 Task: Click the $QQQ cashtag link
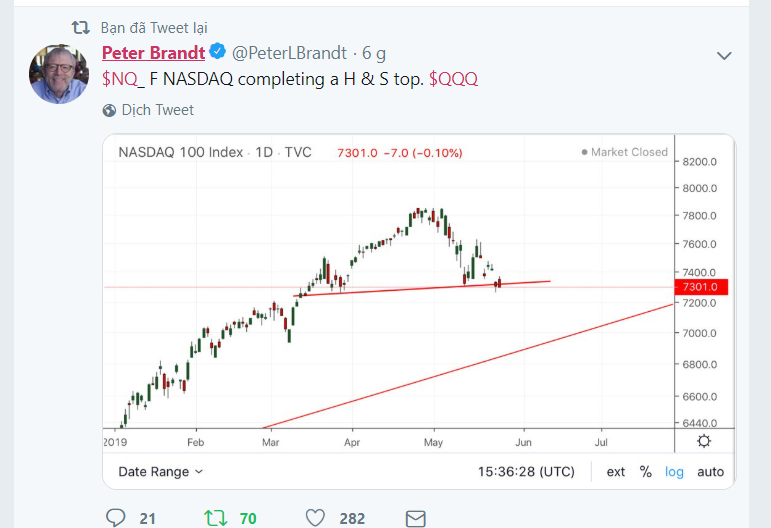pos(453,79)
